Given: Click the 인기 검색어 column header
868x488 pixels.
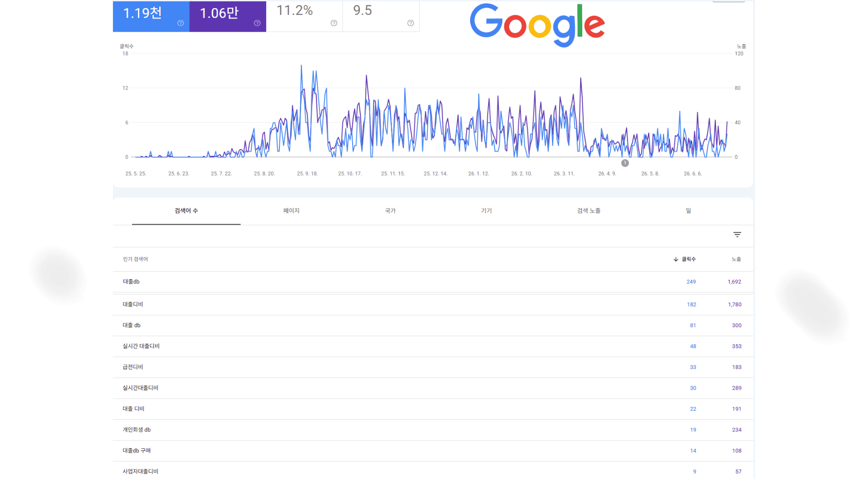Looking at the screenshot, I should [135, 259].
